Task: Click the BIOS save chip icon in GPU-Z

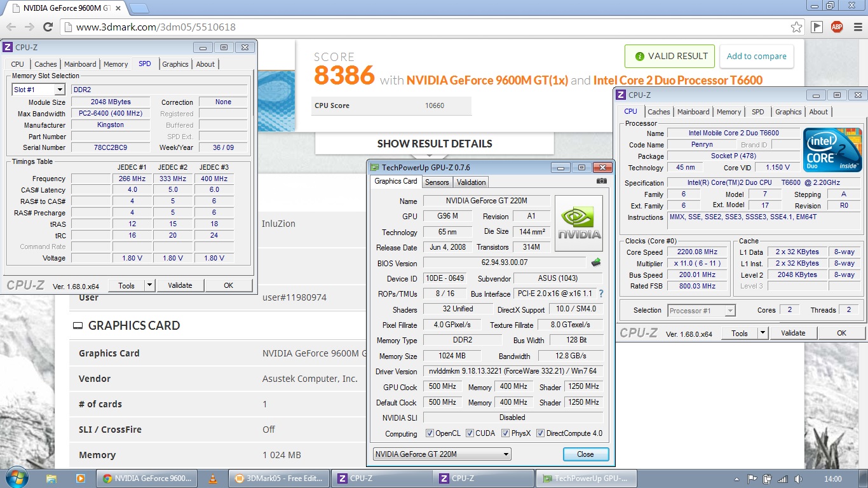Action: [596, 262]
